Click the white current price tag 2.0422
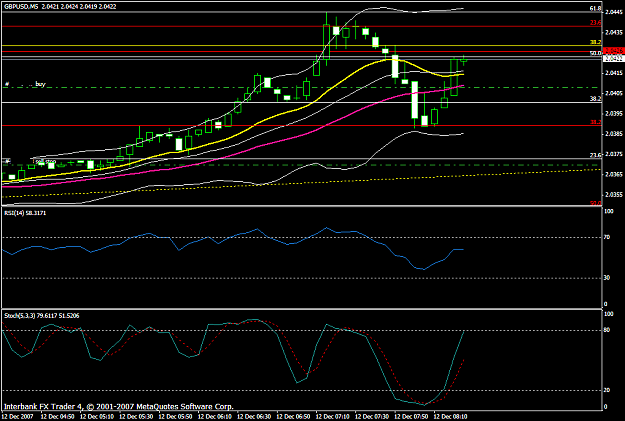The image size is (625, 421). [x=614, y=59]
